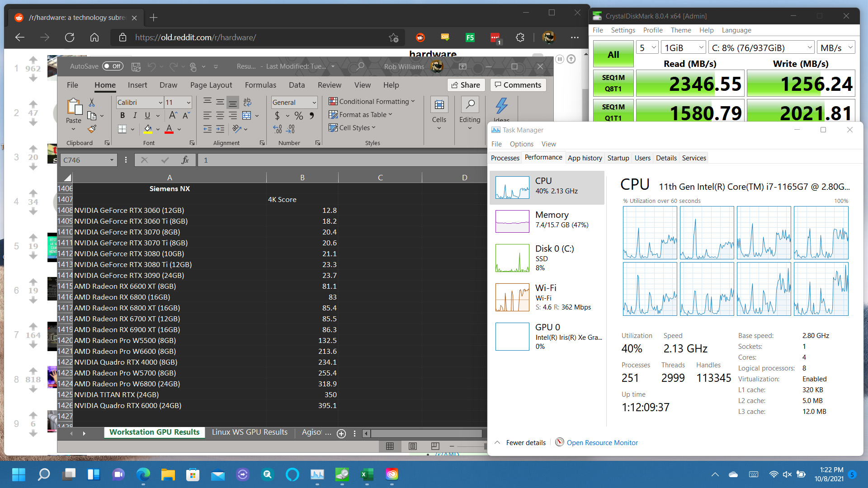Toggle the AutoSave switch in Excel
This screenshot has height=488, width=868.
click(113, 66)
